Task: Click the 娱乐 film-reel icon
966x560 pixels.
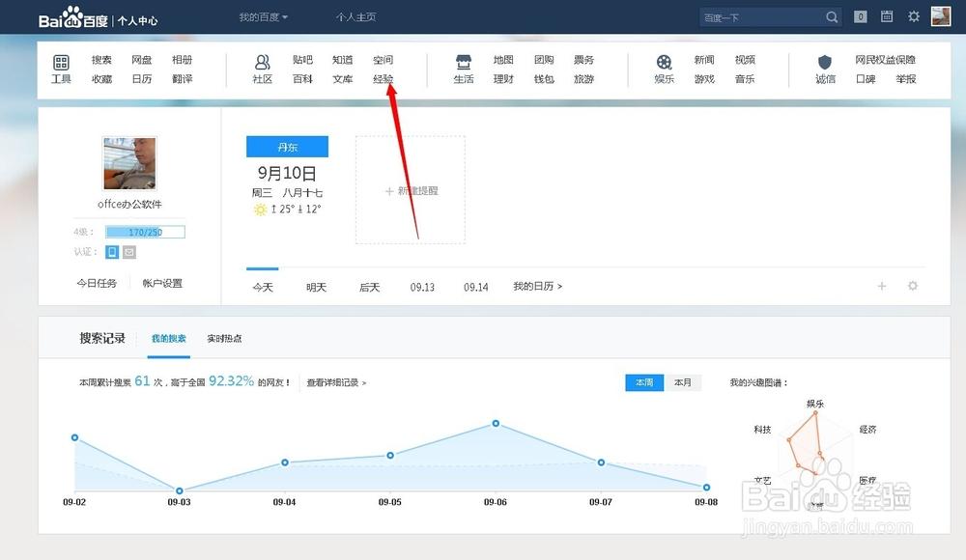Action: (x=664, y=60)
